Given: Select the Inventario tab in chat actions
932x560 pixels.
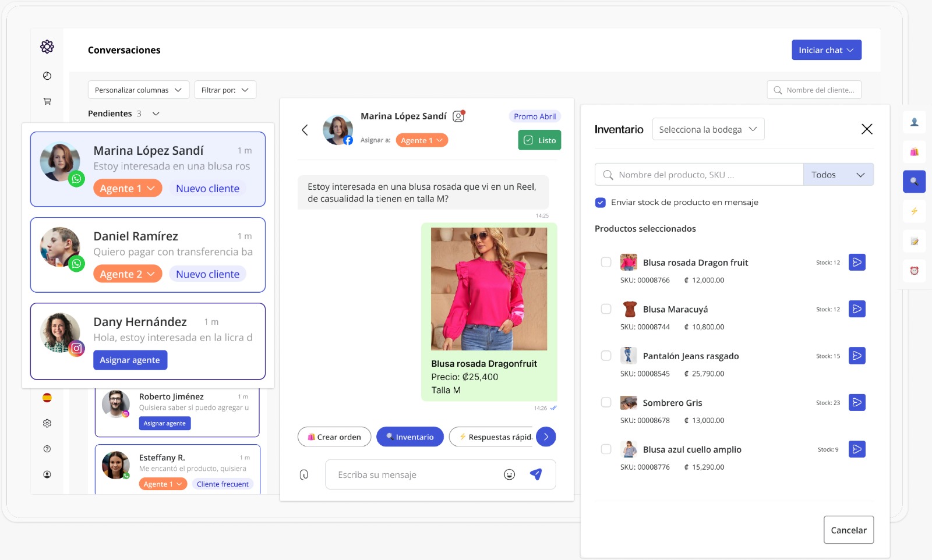Looking at the screenshot, I should (x=410, y=437).
